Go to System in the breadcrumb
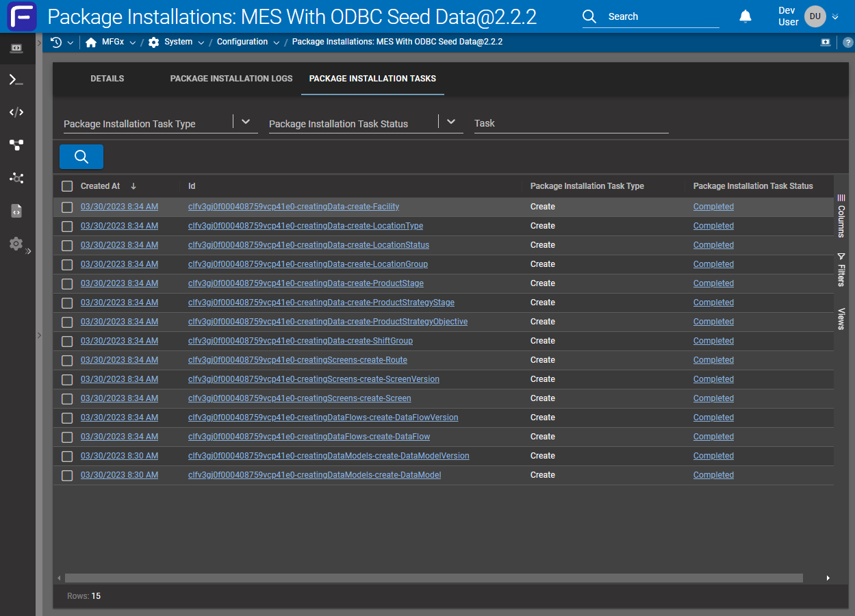This screenshot has height=616, width=855. point(178,42)
